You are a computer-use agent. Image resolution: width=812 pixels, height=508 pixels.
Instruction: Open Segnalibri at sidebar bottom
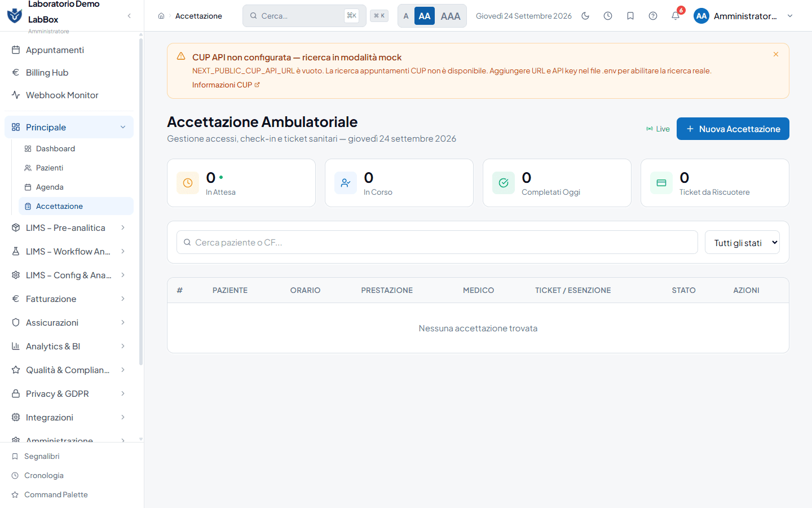(72, 456)
